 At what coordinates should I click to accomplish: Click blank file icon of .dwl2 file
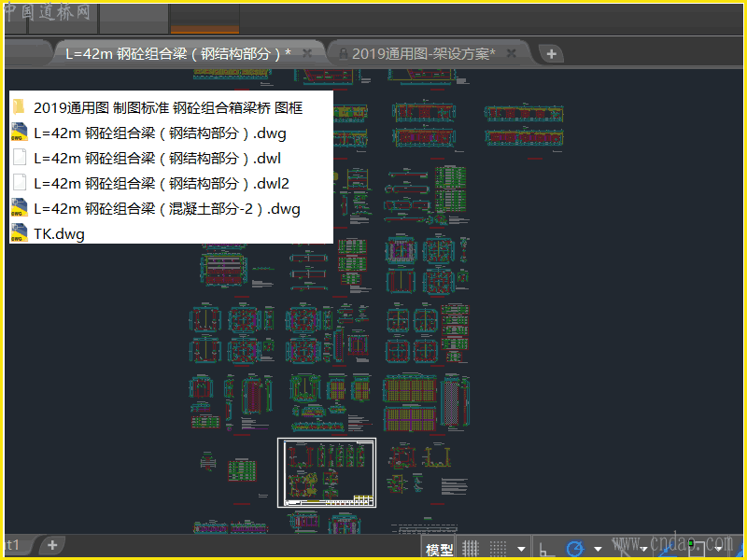pyautogui.click(x=19, y=183)
